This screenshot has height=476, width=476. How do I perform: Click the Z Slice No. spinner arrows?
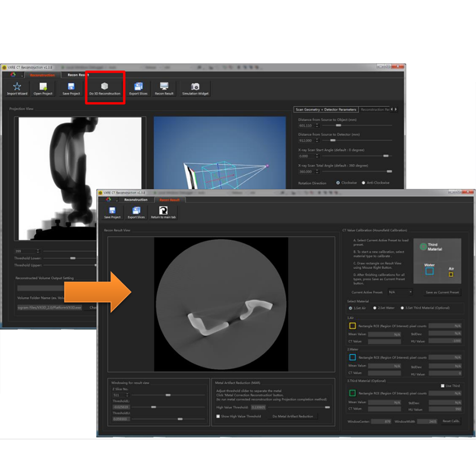click(128, 395)
